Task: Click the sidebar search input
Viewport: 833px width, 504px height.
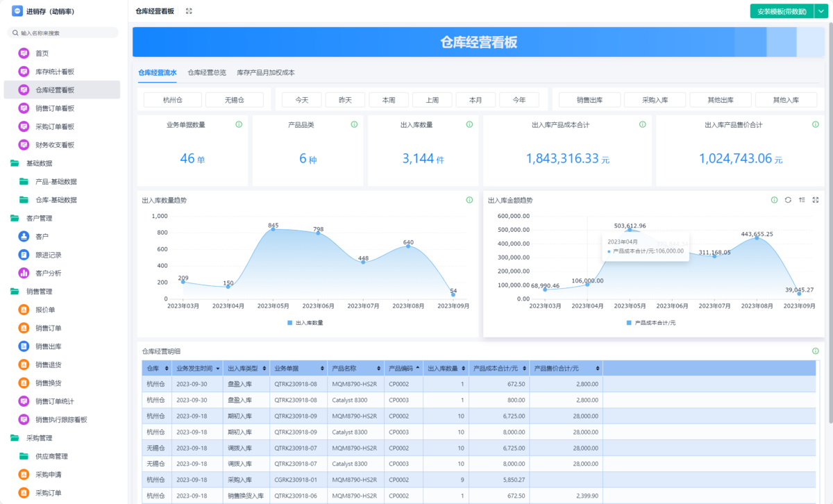Action: pos(62,33)
